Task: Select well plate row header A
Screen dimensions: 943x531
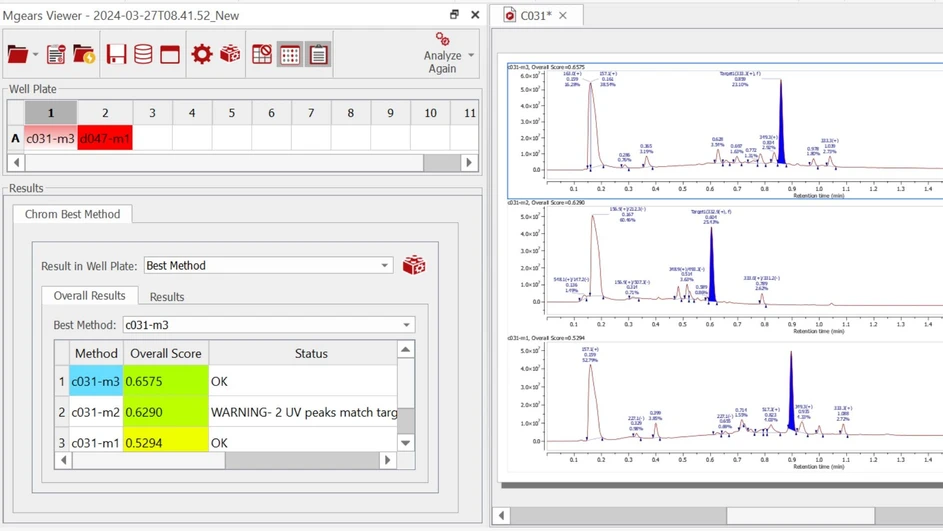Action: pos(16,138)
